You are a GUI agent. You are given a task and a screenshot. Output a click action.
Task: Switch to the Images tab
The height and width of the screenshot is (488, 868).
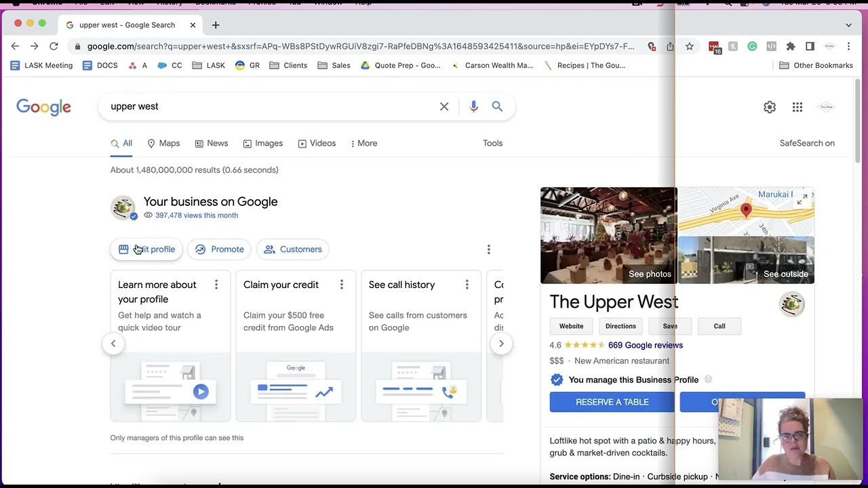(x=263, y=143)
